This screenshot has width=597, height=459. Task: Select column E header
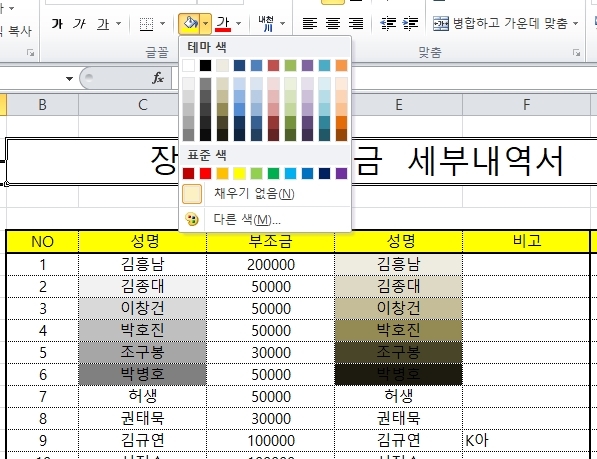tap(398, 105)
